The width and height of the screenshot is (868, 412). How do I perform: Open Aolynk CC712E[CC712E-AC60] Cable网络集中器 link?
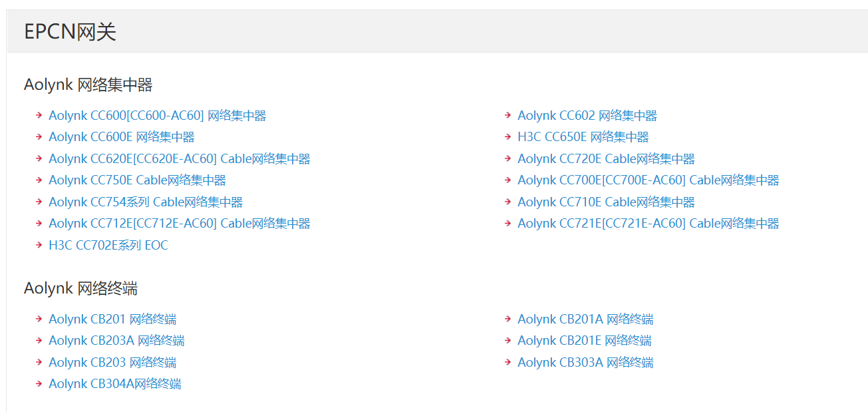pos(179,224)
